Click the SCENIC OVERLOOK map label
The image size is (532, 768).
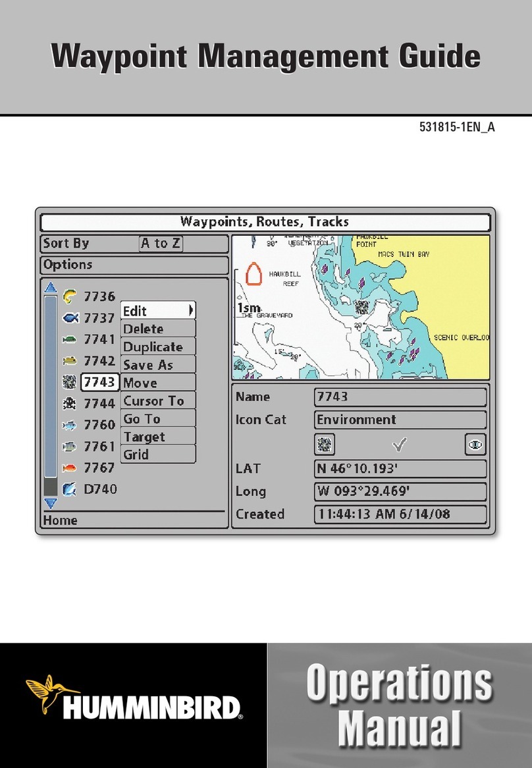coord(462,337)
